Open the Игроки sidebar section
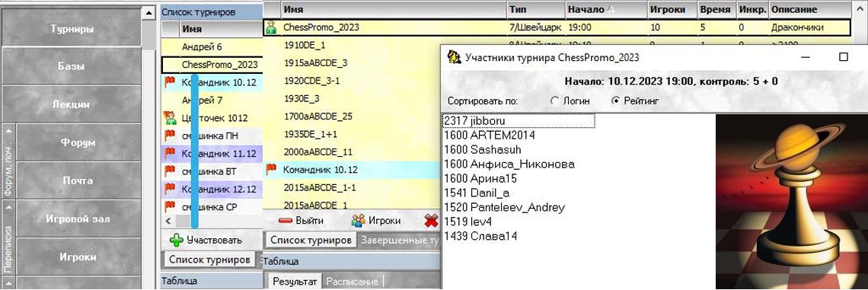 (78, 257)
